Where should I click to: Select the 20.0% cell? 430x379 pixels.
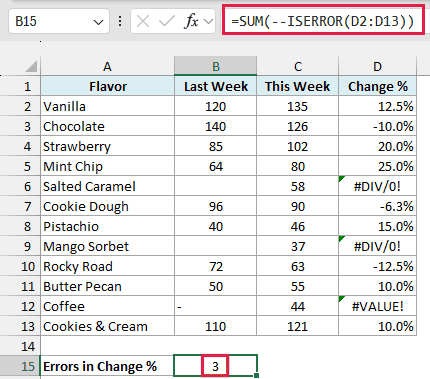click(x=377, y=146)
